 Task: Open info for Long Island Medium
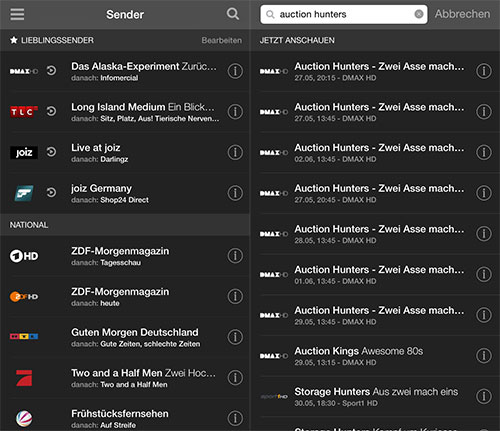pyautogui.click(x=235, y=112)
